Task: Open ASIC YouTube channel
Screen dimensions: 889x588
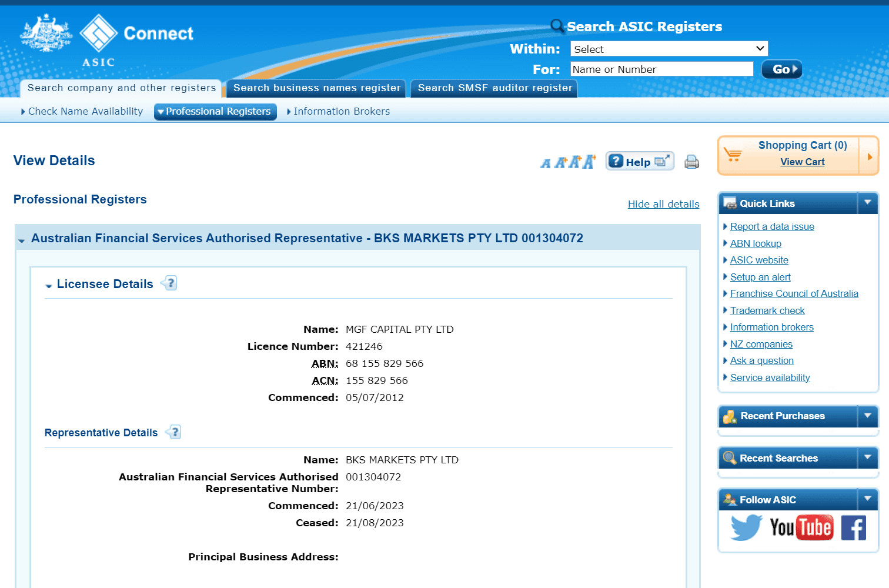Action: click(801, 527)
